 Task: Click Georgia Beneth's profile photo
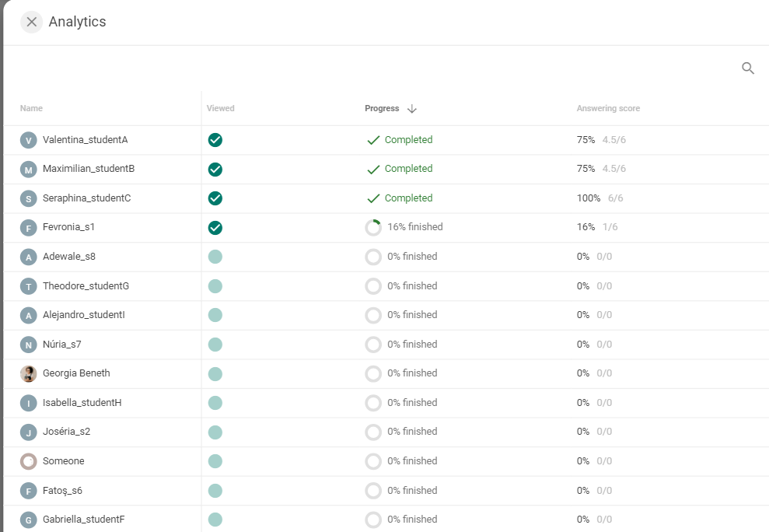pos(29,374)
